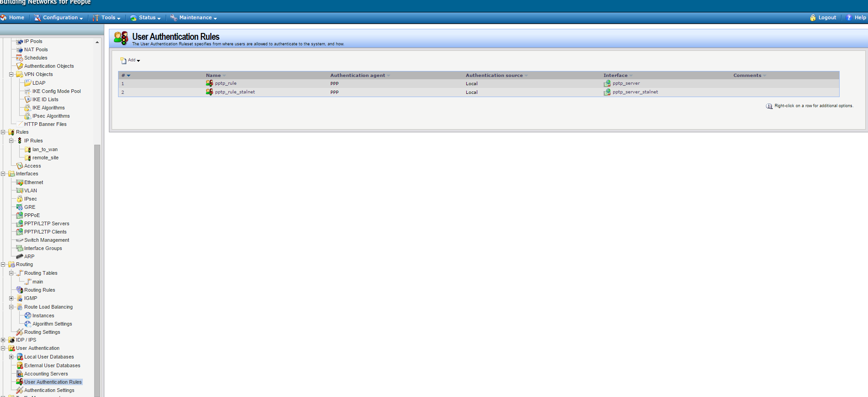Open the pptp_rule authentication rule
The height and width of the screenshot is (397, 868).
[x=226, y=83]
